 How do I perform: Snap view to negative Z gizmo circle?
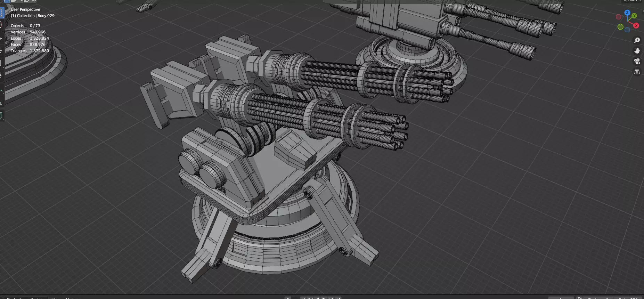coord(627,30)
